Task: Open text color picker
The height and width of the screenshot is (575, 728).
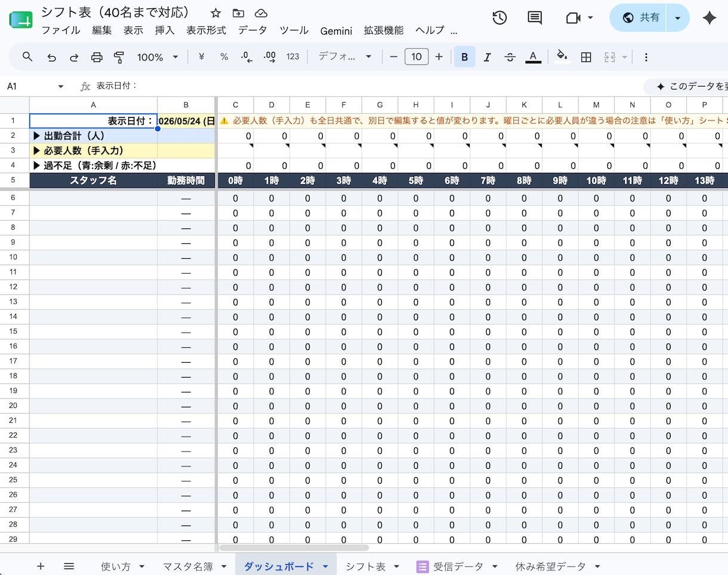Action: (533, 57)
